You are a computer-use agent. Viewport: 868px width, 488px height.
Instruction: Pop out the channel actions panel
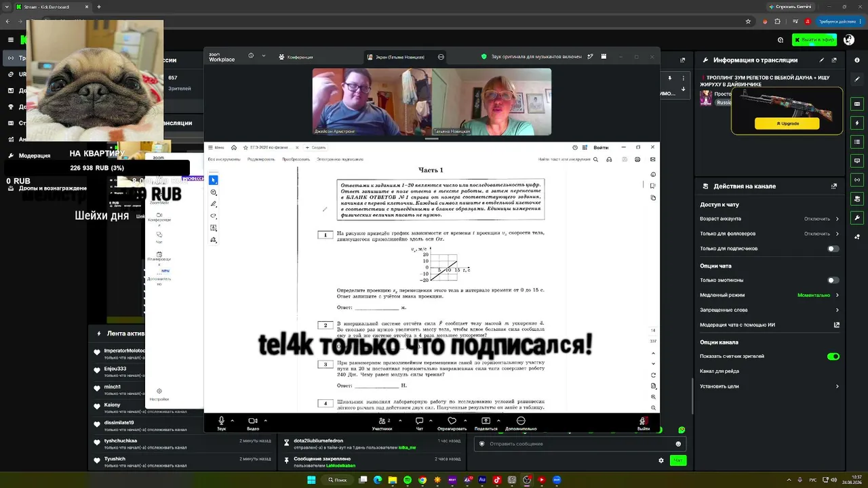tap(834, 186)
